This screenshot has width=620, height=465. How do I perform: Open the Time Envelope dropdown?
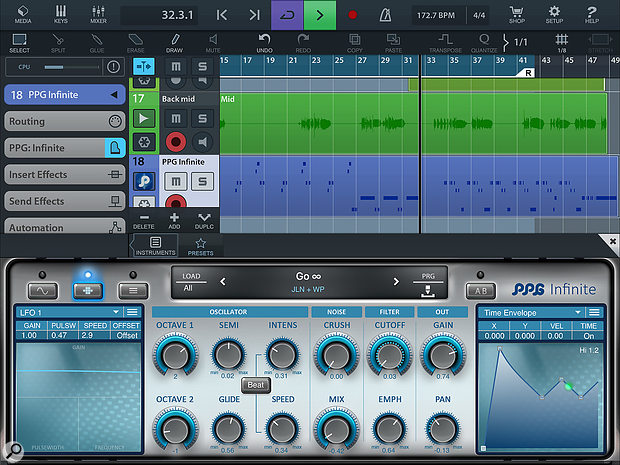pos(531,313)
